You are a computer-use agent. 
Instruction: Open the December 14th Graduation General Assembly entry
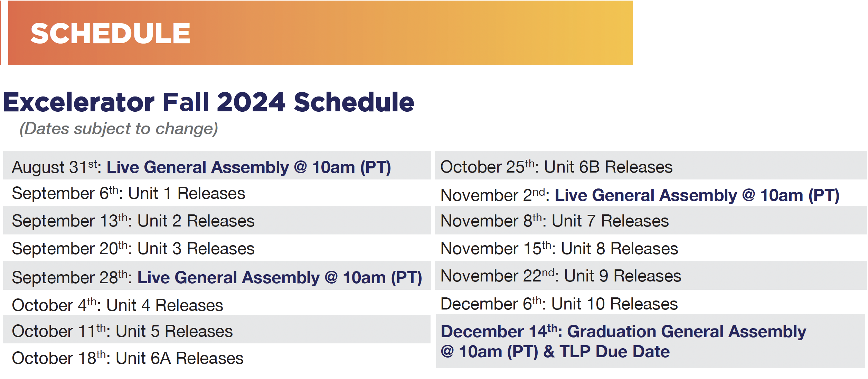tap(623, 332)
